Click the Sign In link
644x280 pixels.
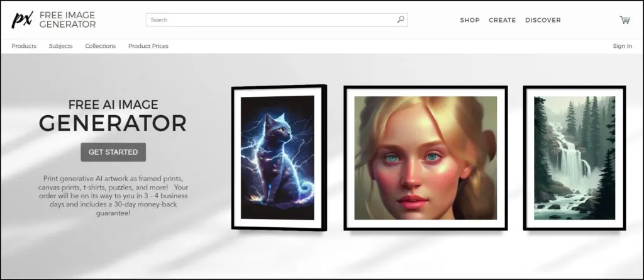(623, 46)
